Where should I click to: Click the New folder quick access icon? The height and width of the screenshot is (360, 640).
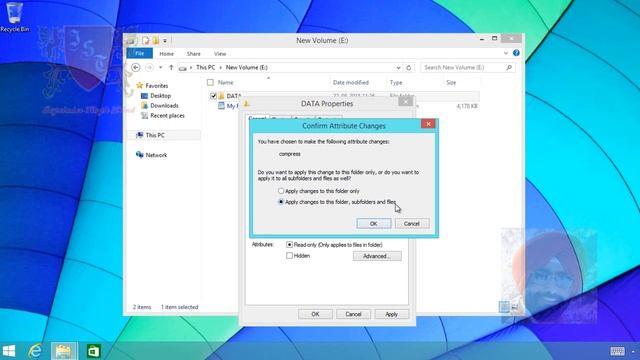[x=156, y=40]
